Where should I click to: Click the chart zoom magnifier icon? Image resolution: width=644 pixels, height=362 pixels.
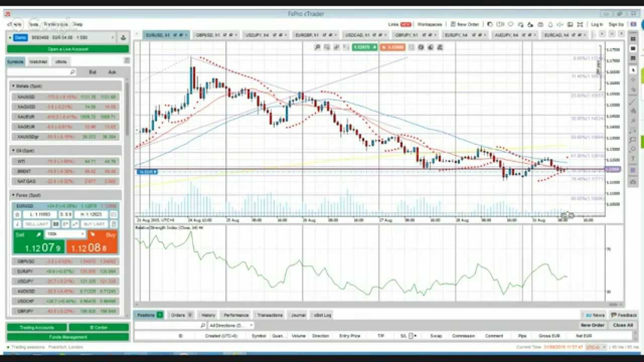click(x=317, y=47)
